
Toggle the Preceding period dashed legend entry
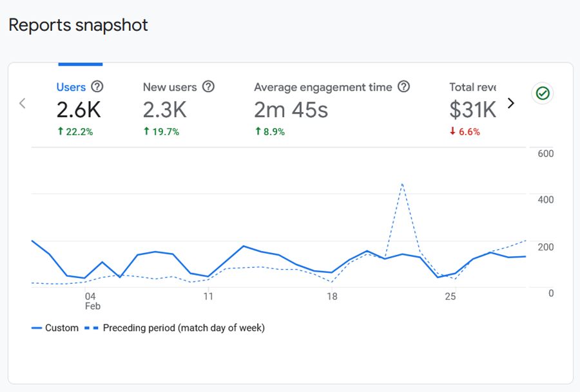tap(175, 328)
